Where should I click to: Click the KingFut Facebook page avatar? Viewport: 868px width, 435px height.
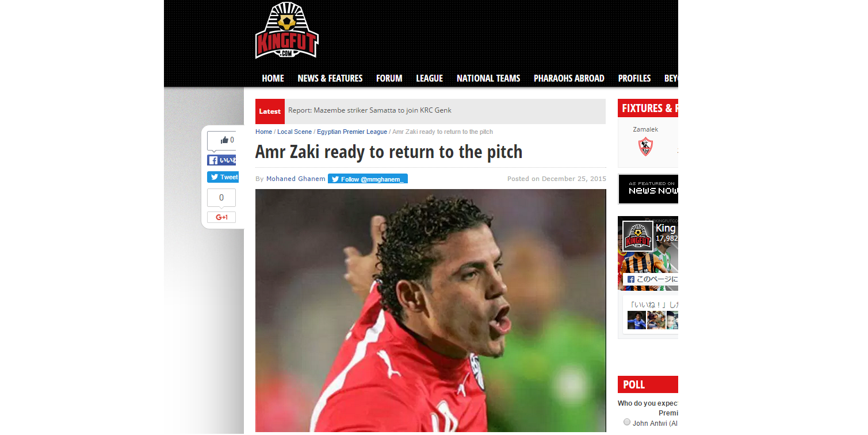pos(637,236)
